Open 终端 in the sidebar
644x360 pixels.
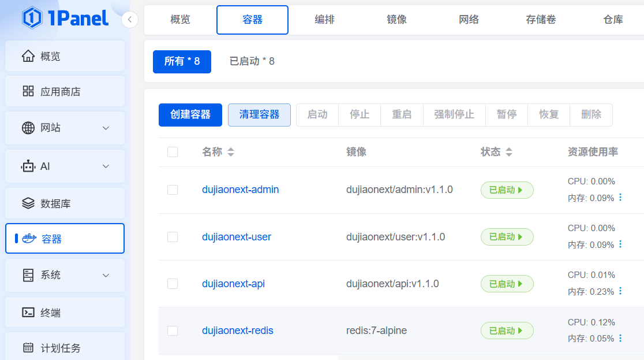point(65,312)
